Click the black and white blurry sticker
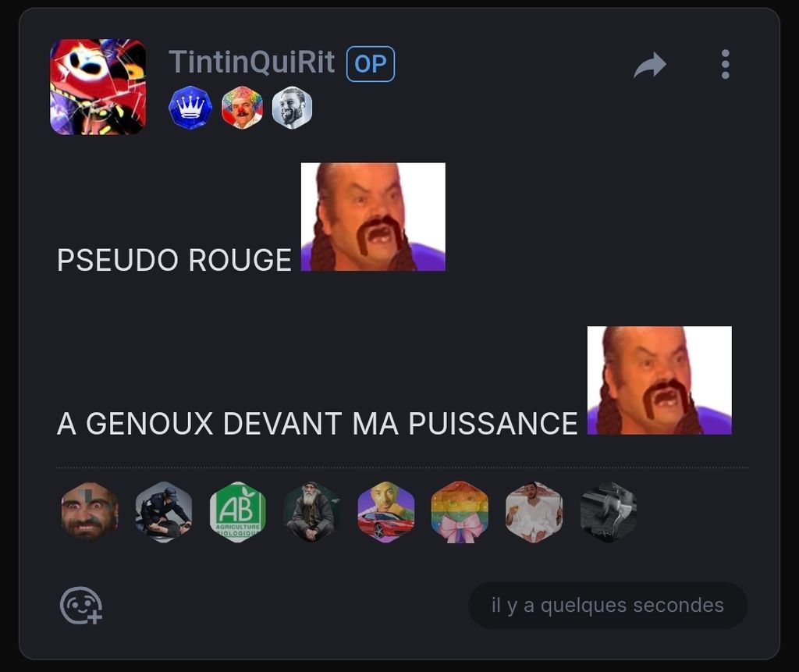The width and height of the screenshot is (799, 672). click(608, 512)
